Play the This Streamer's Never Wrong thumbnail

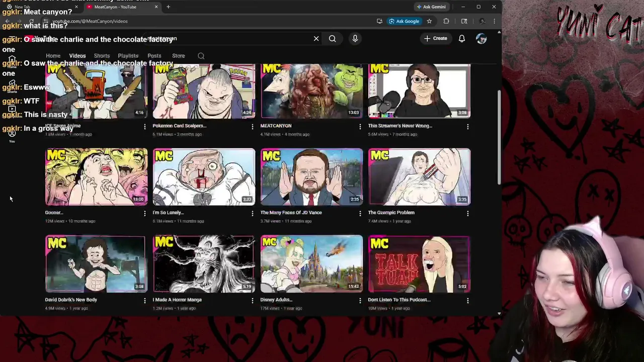[419, 91]
